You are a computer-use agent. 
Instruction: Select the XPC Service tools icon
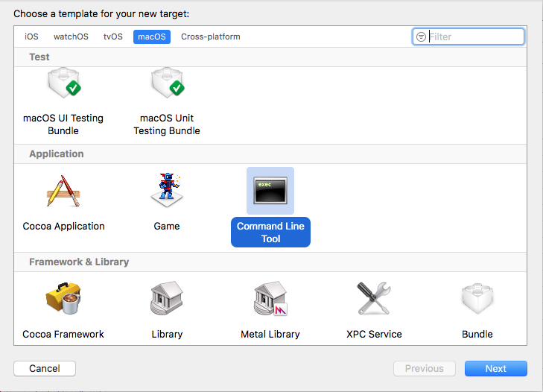pyautogui.click(x=374, y=299)
